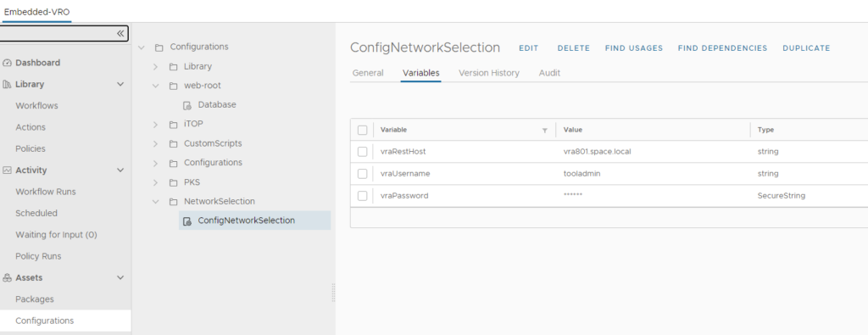
Task: Click the ConfigNetworkSelection element icon in tree
Action: 187,221
